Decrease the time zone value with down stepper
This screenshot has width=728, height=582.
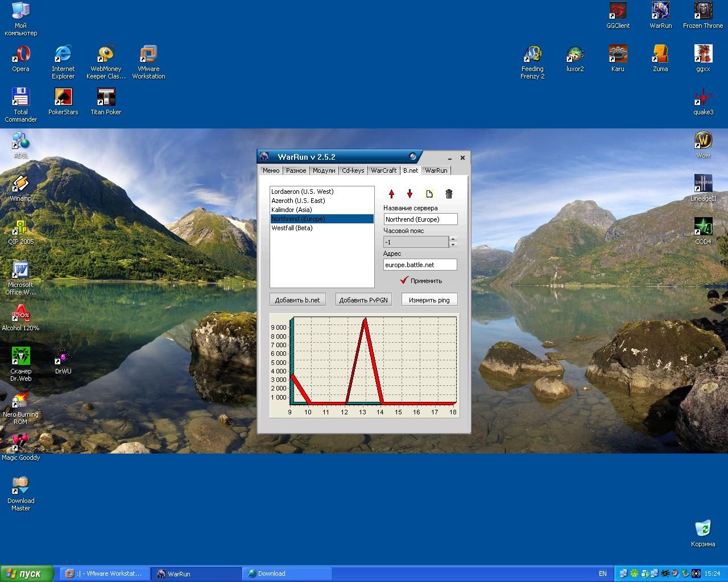point(453,245)
